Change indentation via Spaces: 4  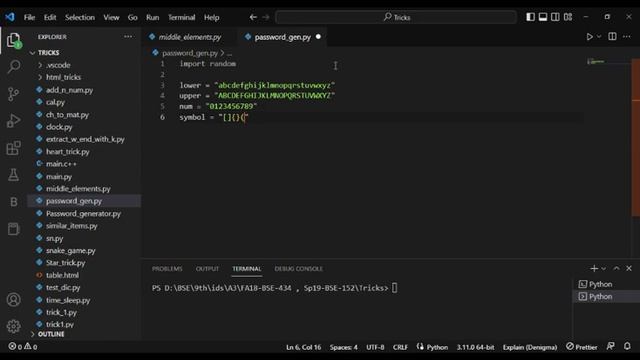[x=344, y=347]
